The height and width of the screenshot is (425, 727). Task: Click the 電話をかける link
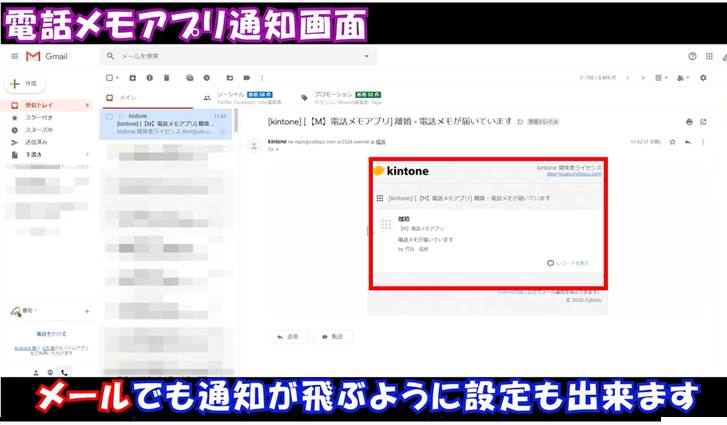click(x=51, y=334)
